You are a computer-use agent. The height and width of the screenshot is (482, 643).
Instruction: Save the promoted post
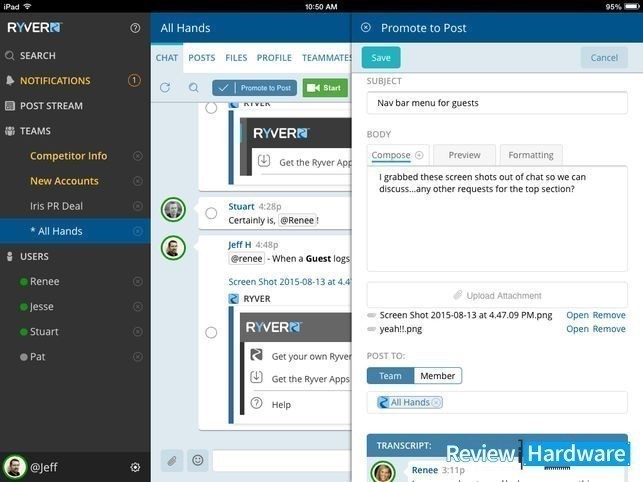coord(381,57)
